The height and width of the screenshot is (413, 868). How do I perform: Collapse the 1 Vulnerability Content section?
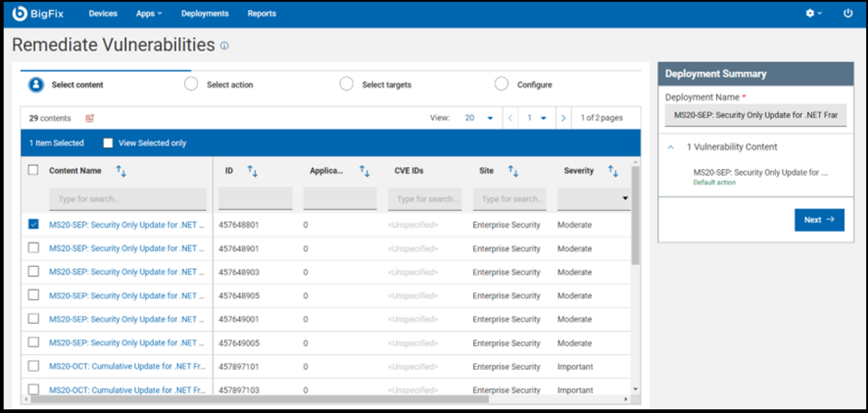tap(671, 147)
